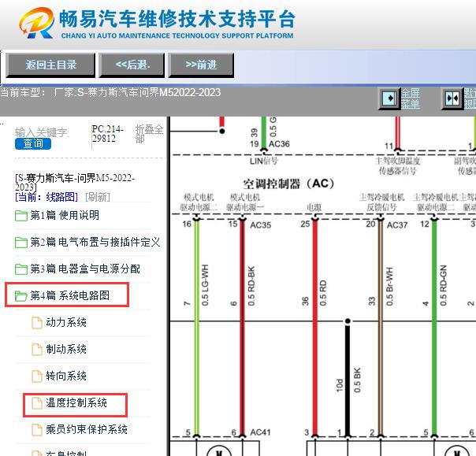
Task: Click the 0.5 RD-GN wire label
Action: pyautogui.click(x=443, y=285)
